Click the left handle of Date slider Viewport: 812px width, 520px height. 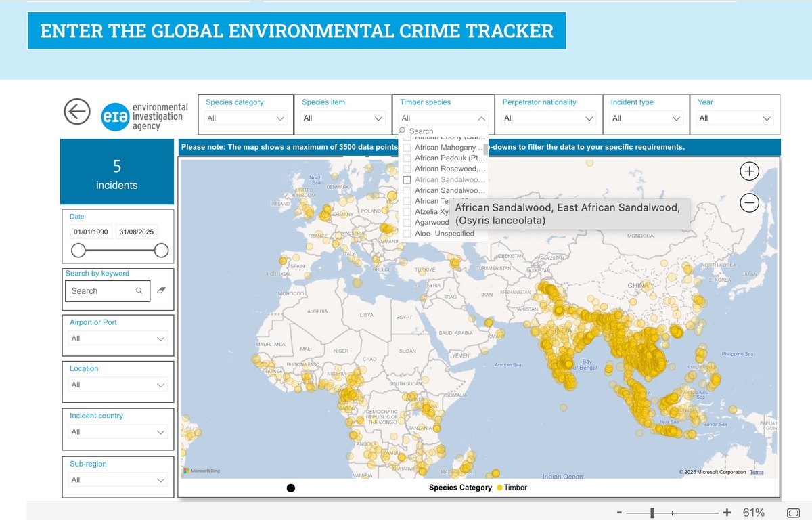pos(78,251)
